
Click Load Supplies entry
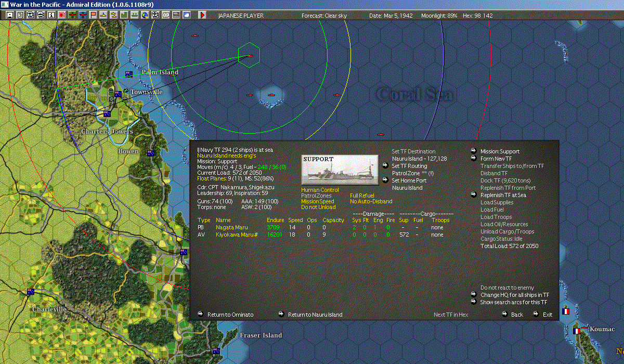(497, 203)
